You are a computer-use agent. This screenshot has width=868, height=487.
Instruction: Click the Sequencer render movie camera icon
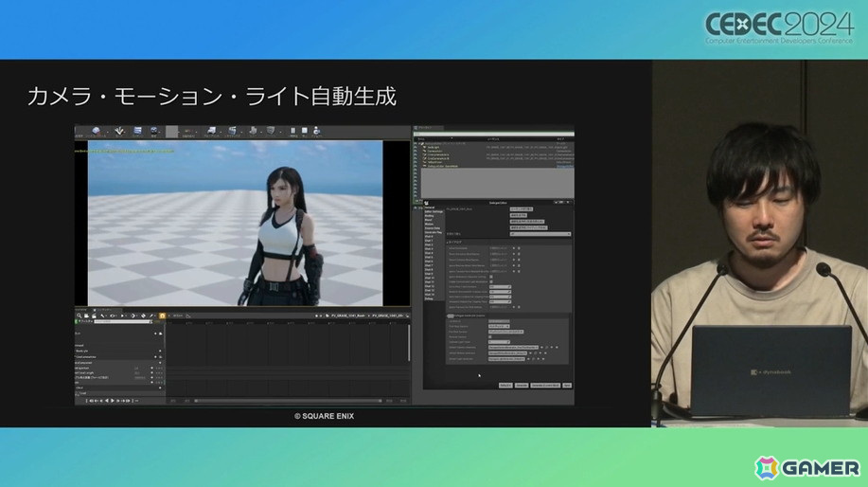[94, 316]
